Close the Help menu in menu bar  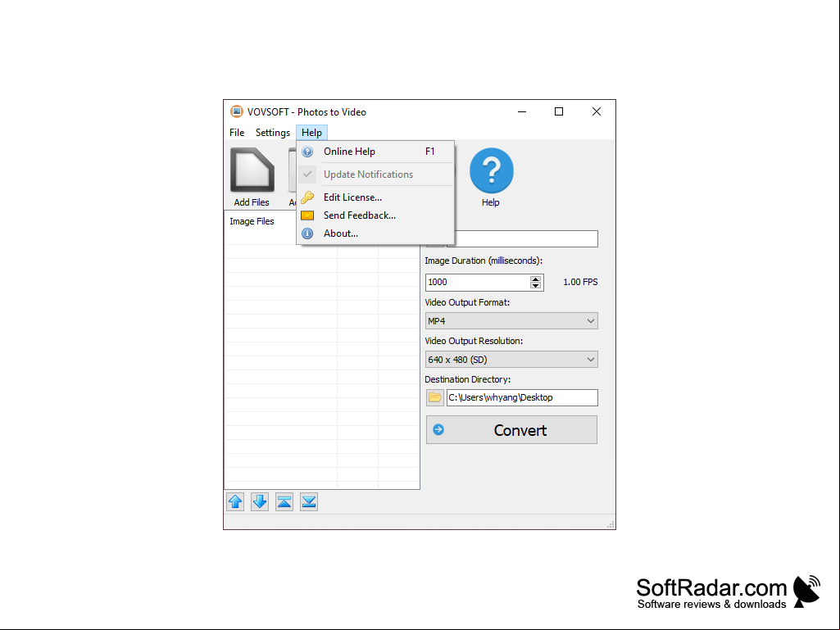click(x=311, y=133)
